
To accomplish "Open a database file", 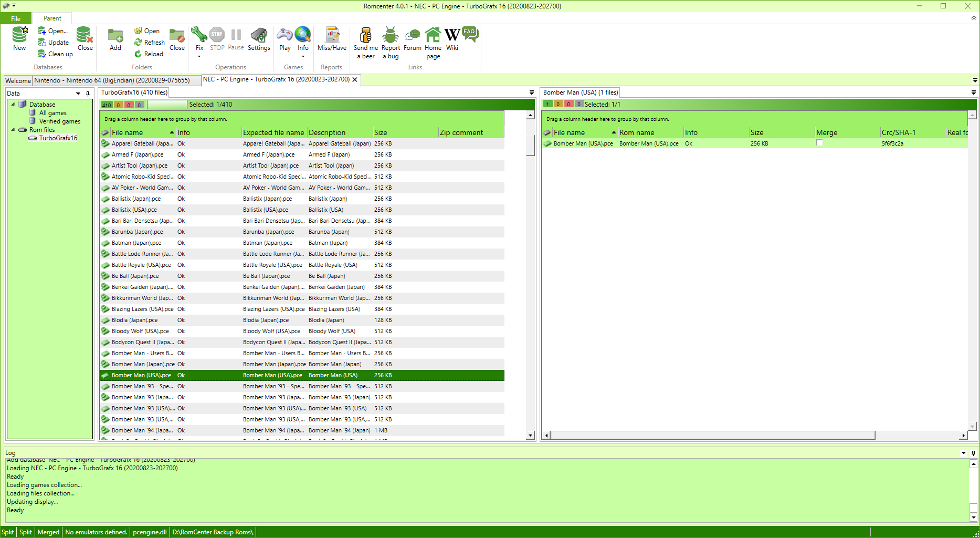I will coord(52,31).
